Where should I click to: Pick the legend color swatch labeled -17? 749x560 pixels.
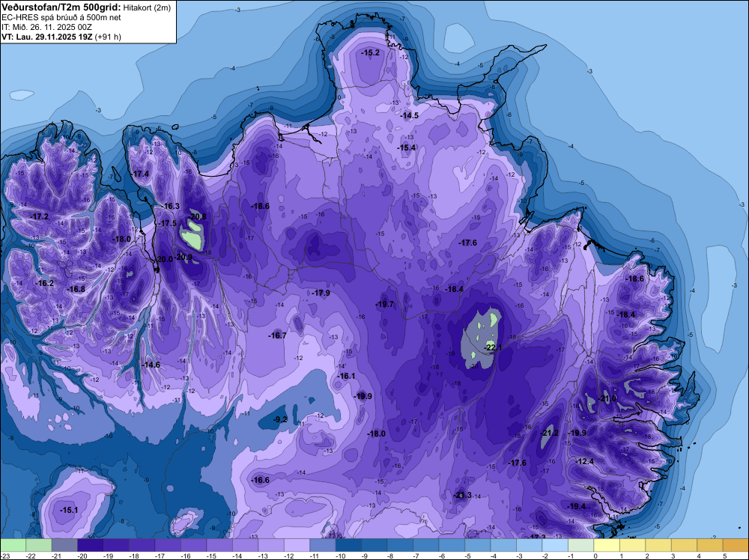click(x=168, y=545)
